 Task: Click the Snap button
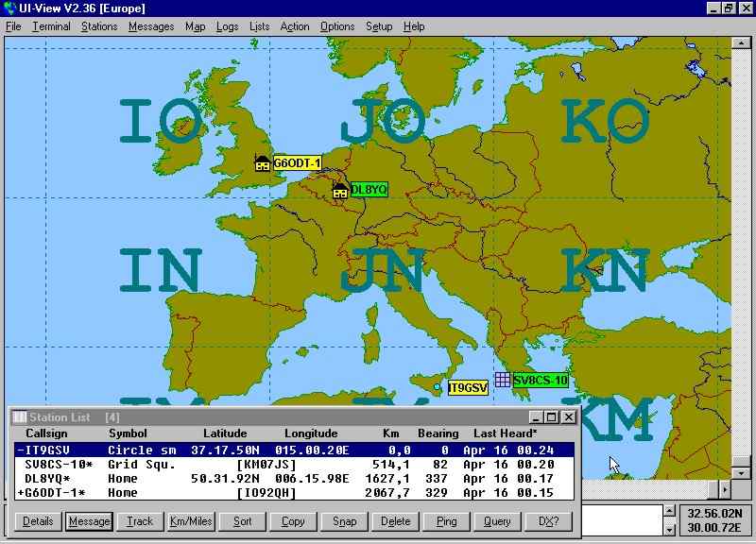[x=344, y=521]
